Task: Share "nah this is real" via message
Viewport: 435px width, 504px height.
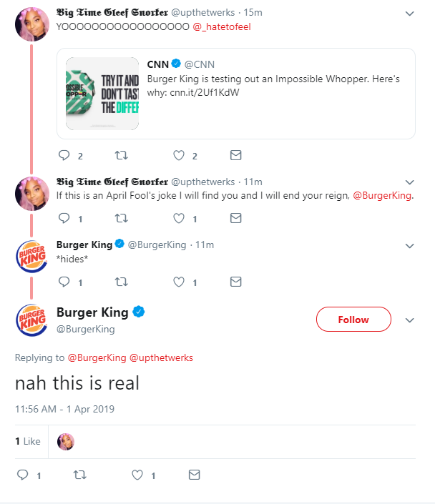Action: tap(194, 474)
